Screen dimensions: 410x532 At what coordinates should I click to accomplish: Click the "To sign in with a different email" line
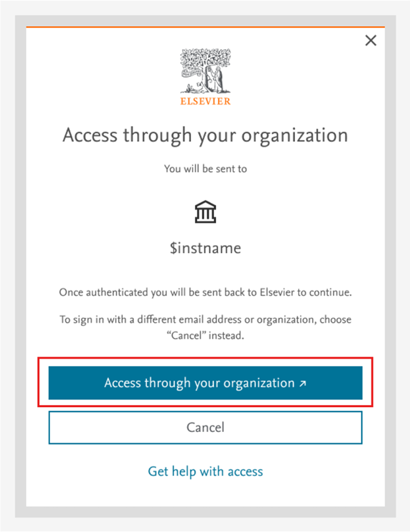point(205,320)
